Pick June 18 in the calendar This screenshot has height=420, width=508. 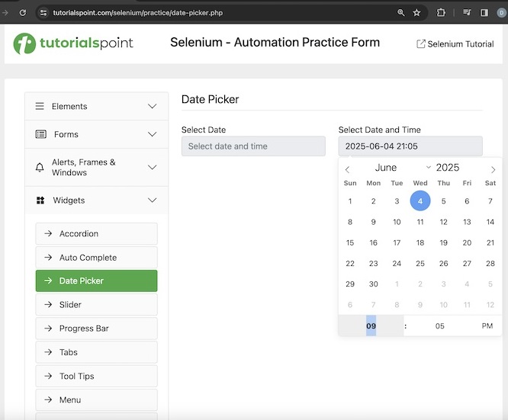(420, 242)
